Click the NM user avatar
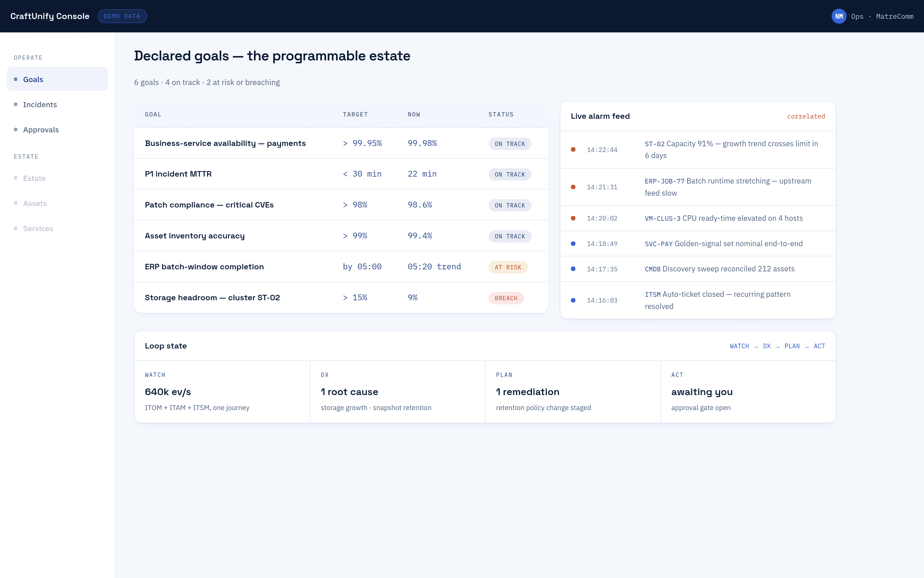Viewport: 924px width, 578px height. (x=839, y=16)
